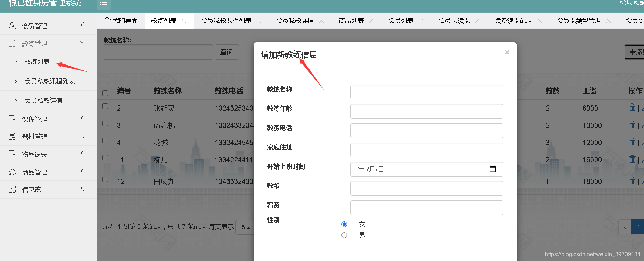Screen dimensions: 644x261
Task: Select the 男 gender radio button
Action: (344, 235)
